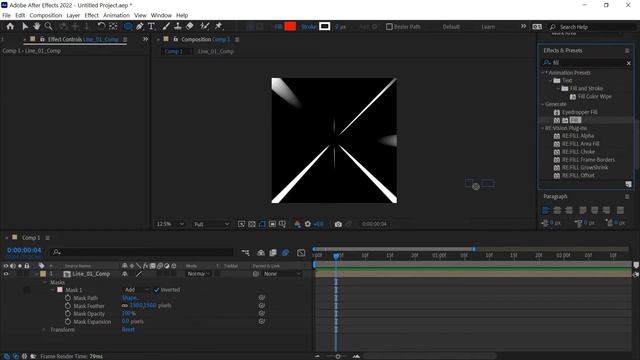Screen dimensions: 640x360
Task: Select the Hand tool
Action: pyautogui.click(x=37, y=27)
